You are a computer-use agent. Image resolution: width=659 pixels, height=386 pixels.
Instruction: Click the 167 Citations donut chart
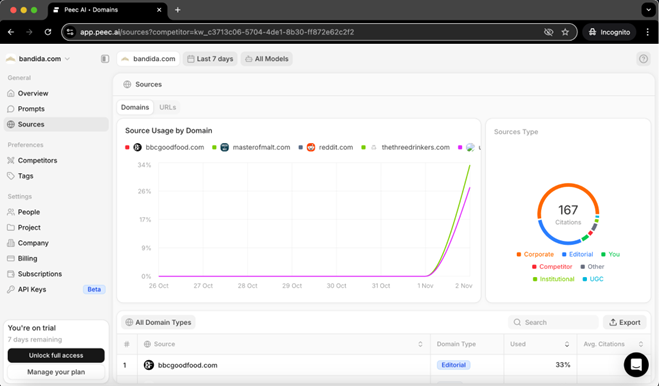click(x=568, y=214)
